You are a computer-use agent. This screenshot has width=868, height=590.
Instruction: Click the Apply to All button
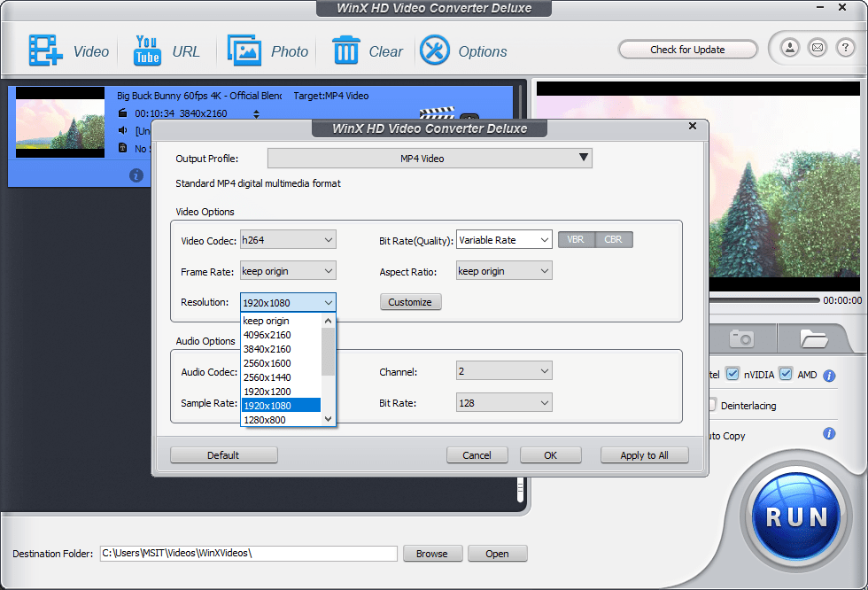pos(644,455)
